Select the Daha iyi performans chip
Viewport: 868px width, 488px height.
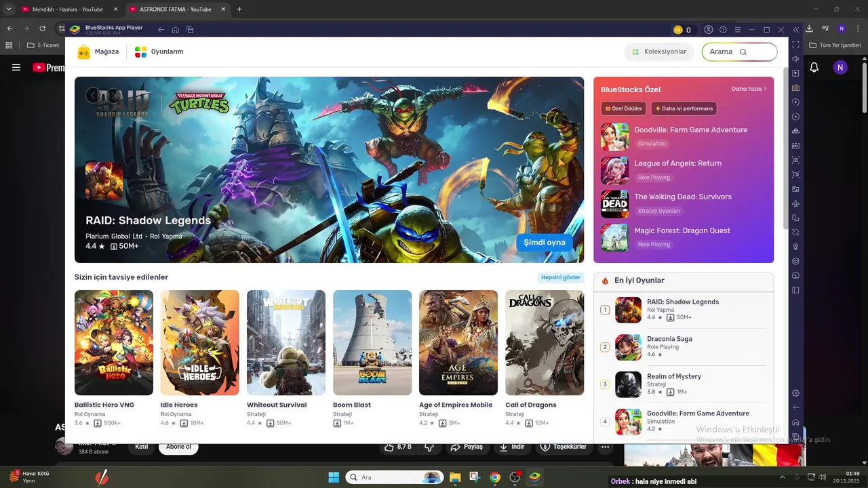click(684, 108)
